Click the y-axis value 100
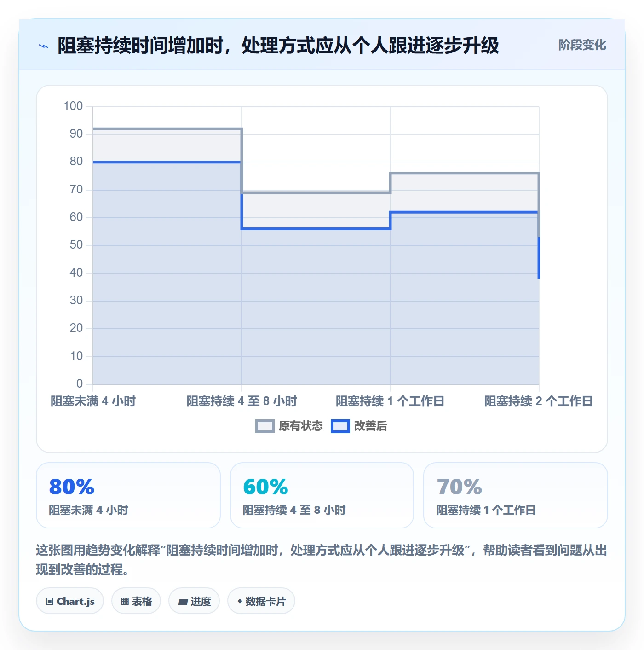 point(73,106)
